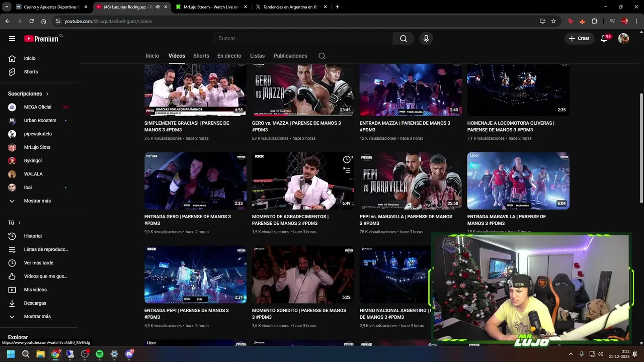Play MOMENTO SONIDITO video thumbnail
Screen dimensions: 644x362
(x=303, y=275)
